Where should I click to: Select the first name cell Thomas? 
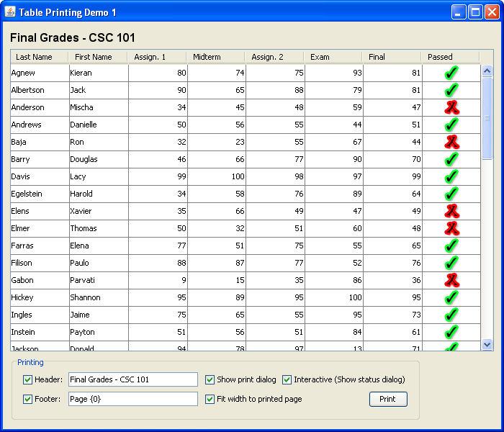[99, 228]
